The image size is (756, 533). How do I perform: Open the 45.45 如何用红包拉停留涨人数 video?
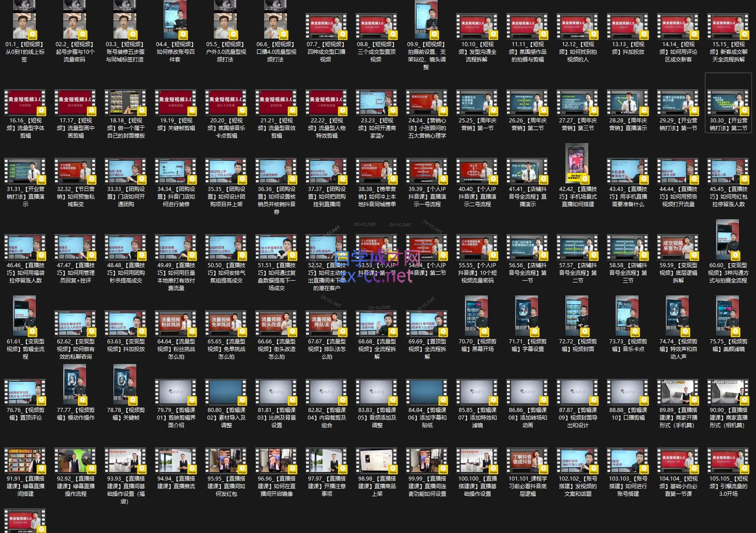[x=728, y=171]
